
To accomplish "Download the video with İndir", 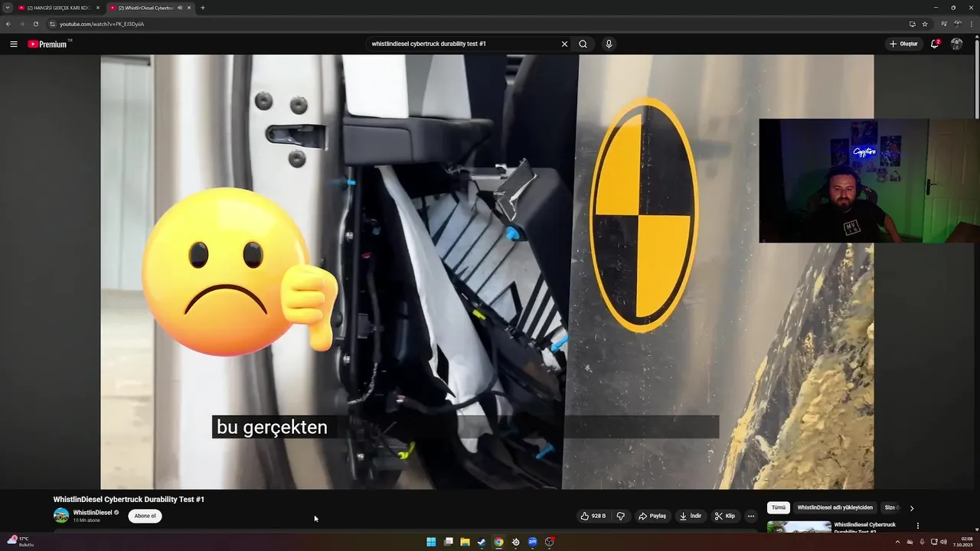I will click(x=691, y=516).
